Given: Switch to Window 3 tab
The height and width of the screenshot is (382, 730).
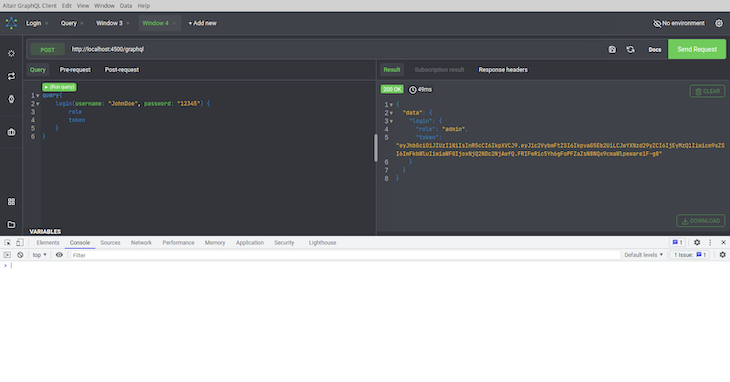Looking at the screenshot, I should point(109,23).
